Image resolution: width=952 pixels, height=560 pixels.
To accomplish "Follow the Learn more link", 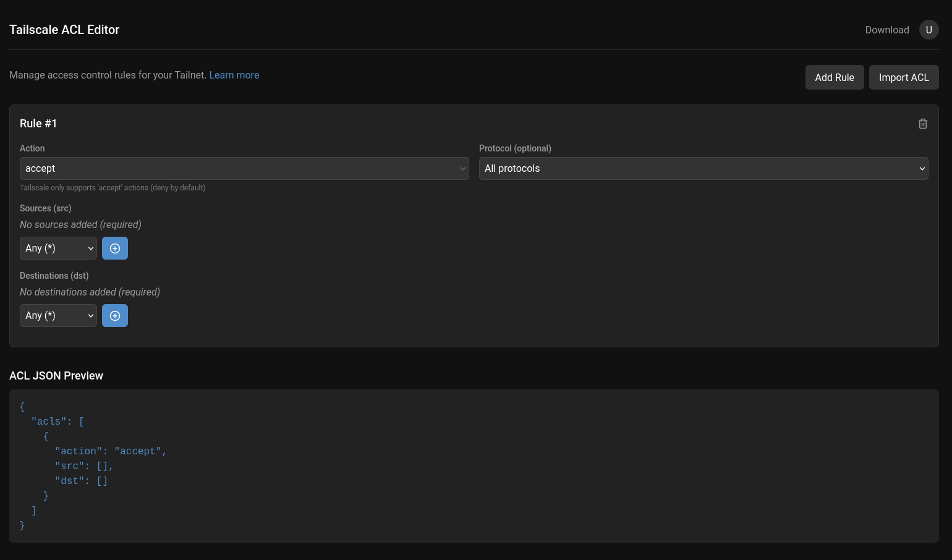I will pos(234,75).
